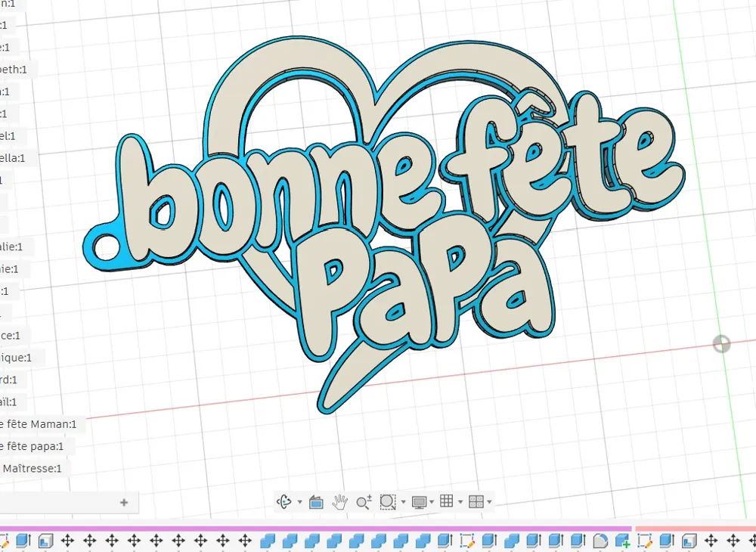The width and height of the screenshot is (756, 552).
Task: Select the Shell feature in the pink timeline group
Action: [689, 541]
